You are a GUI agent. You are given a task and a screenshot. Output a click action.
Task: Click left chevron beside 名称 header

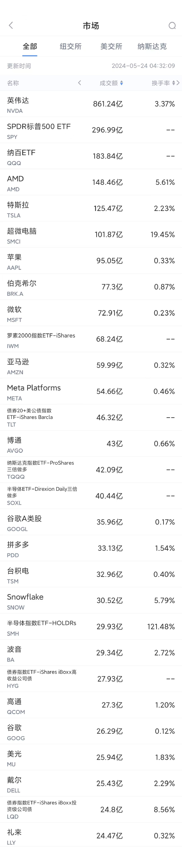click(79, 83)
